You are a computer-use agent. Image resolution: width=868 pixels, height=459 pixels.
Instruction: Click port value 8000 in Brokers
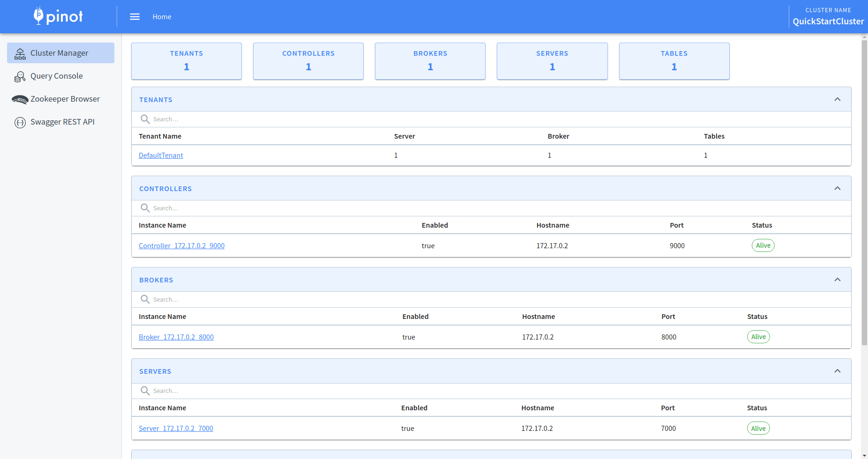(669, 337)
